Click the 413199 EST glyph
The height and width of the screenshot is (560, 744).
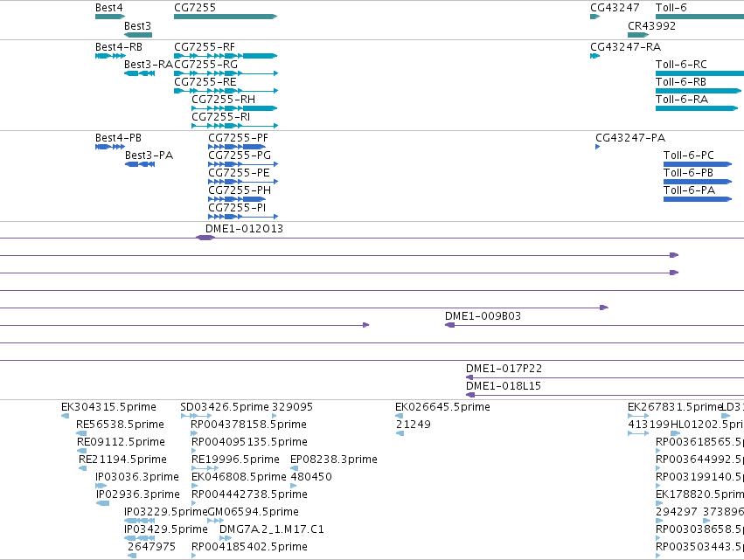(x=638, y=433)
